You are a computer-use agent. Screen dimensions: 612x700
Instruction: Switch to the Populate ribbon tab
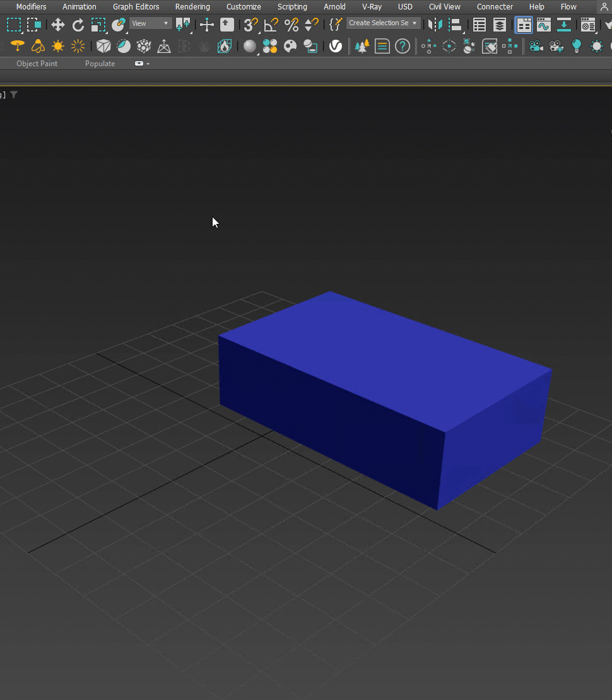100,64
